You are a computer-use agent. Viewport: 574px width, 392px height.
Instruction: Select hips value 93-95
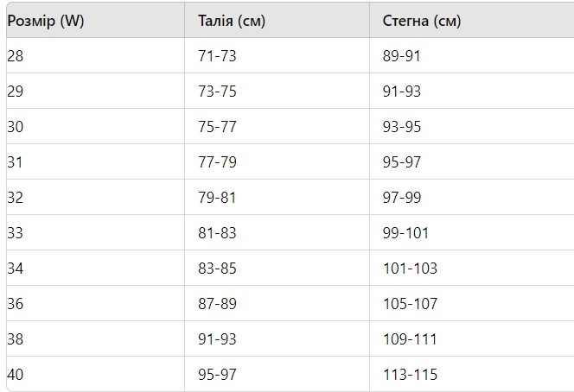pyautogui.click(x=402, y=127)
